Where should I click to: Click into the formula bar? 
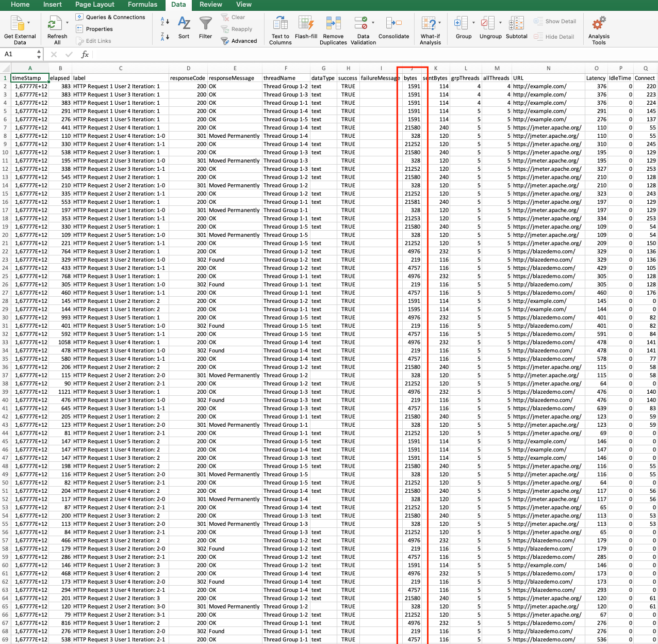coord(374,54)
